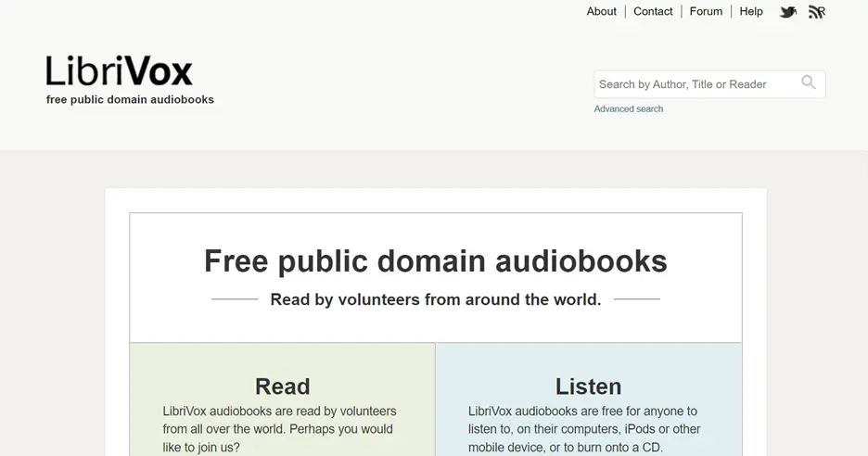Viewport: 868px width, 456px height.
Task: Focus the Search by Author, Title or Reader field
Action: [694, 84]
